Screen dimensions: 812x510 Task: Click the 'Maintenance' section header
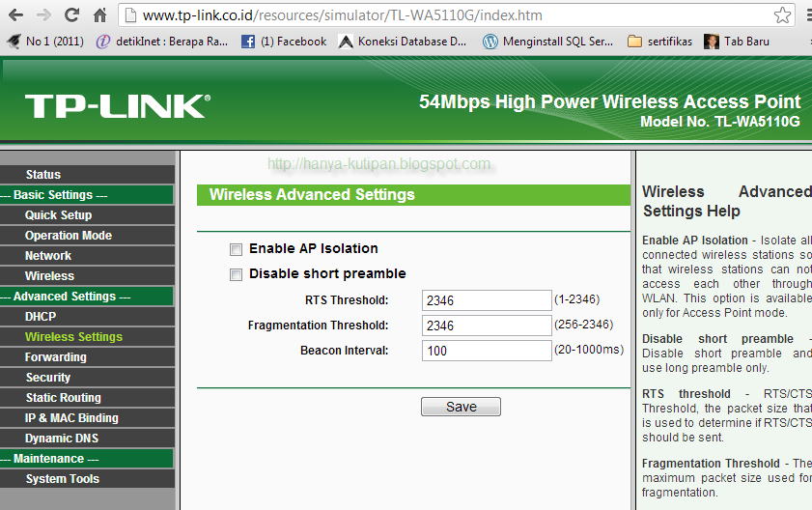point(87,459)
